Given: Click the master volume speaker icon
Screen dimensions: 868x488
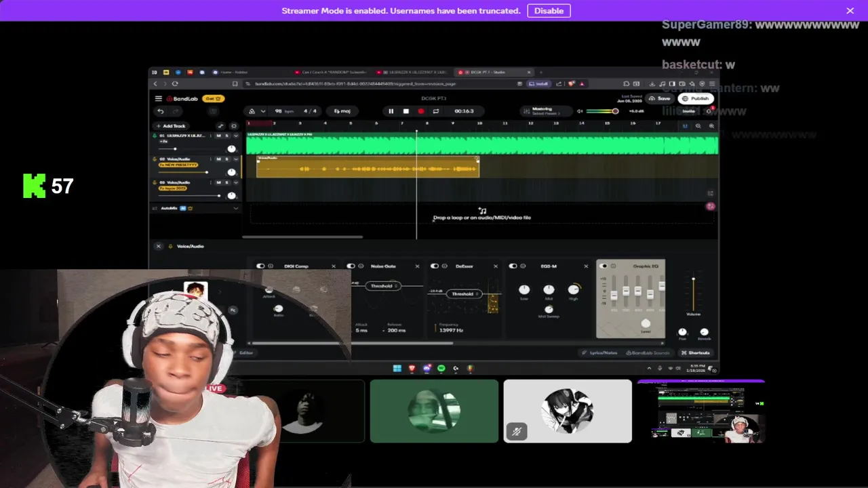Looking at the screenshot, I should tap(580, 111).
